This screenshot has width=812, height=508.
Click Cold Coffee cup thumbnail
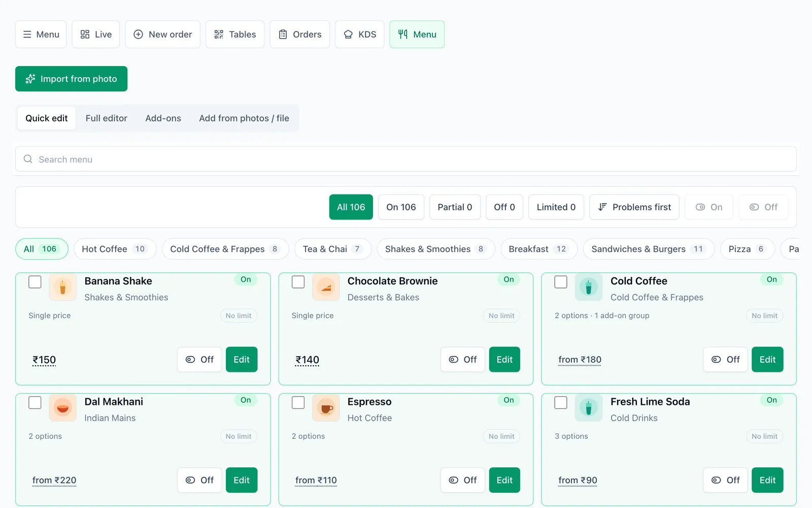point(589,288)
